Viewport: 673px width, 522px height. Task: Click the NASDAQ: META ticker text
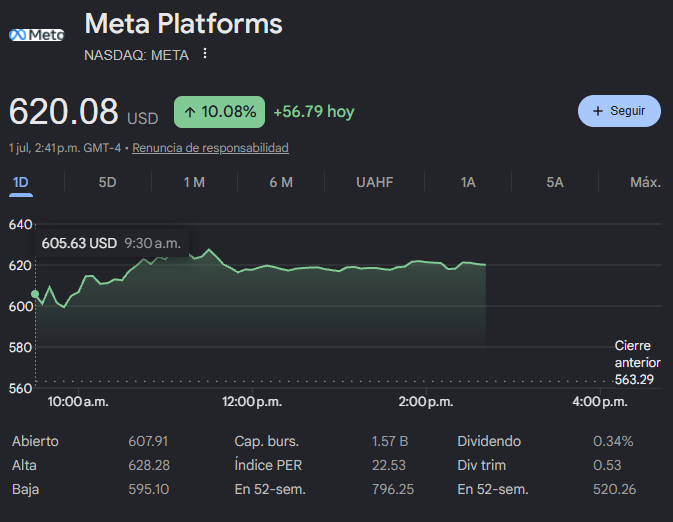136,55
